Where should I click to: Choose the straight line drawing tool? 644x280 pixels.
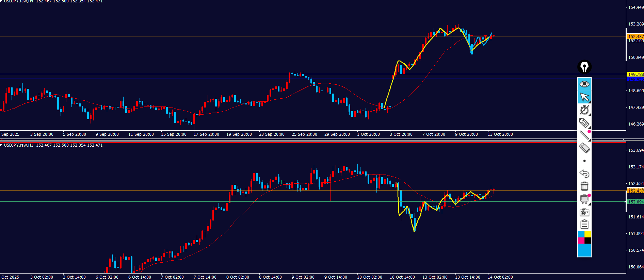coord(584,135)
